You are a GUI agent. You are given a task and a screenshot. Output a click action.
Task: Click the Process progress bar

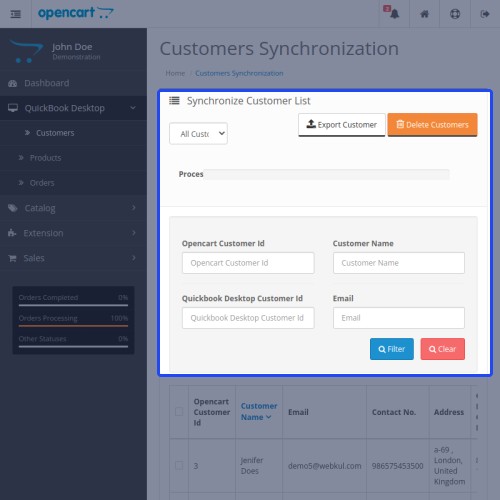pyautogui.click(x=327, y=174)
